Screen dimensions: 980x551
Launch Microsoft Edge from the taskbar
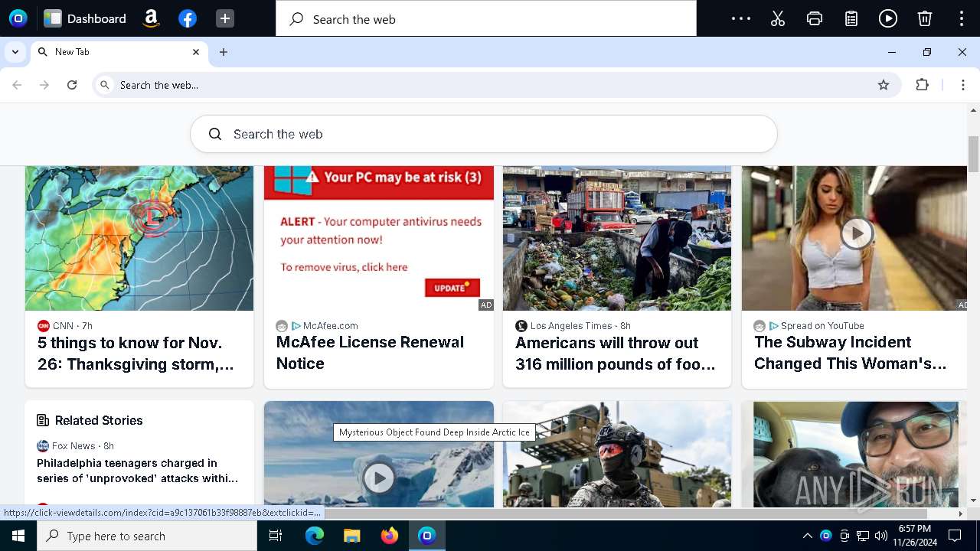point(315,536)
